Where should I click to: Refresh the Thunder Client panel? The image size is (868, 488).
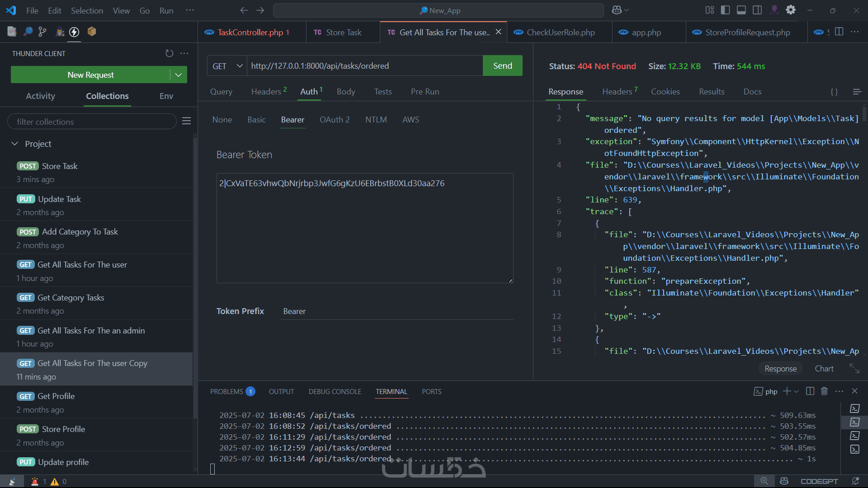click(x=169, y=53)
